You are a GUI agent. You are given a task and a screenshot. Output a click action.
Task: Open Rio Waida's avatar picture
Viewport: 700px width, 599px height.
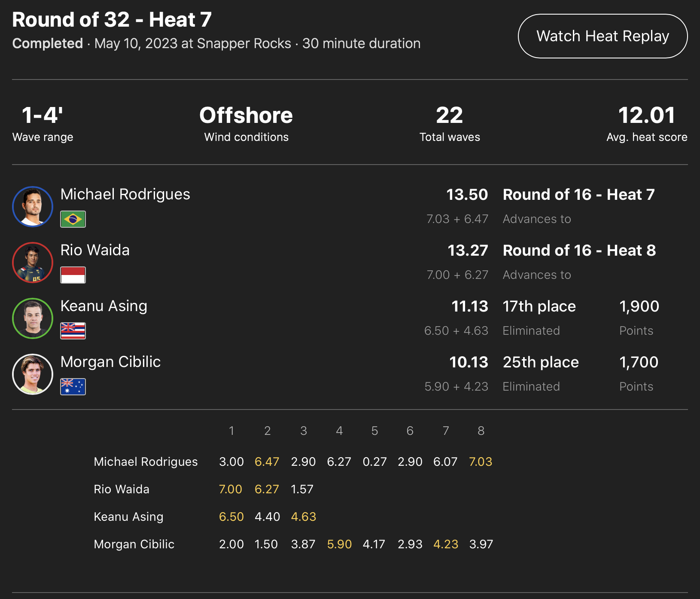click(x=33, y=262)
